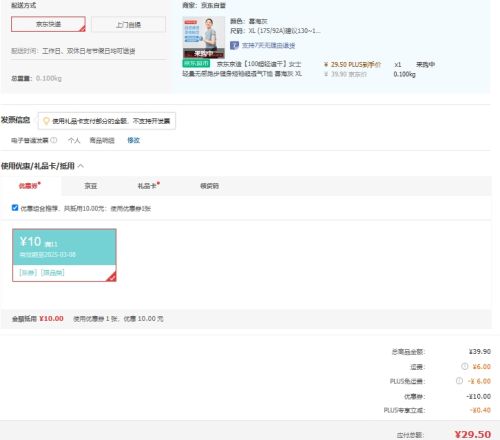
Task: Open the 礼品卡 tab
Action: coord(148,186)
